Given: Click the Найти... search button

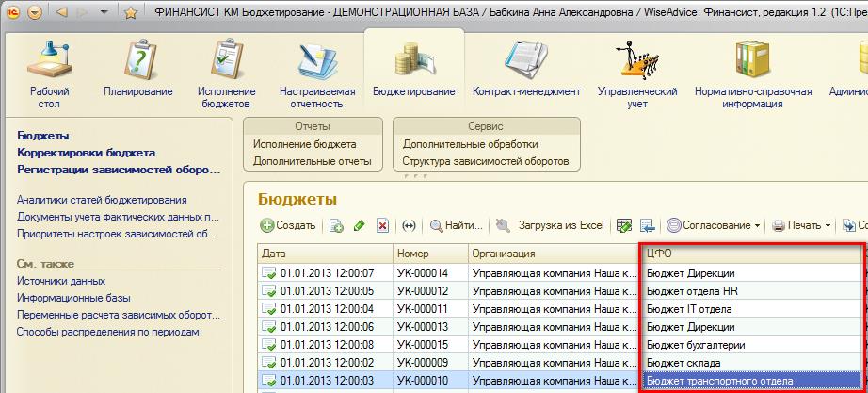Looking at the screenshot, I should 457,225.
